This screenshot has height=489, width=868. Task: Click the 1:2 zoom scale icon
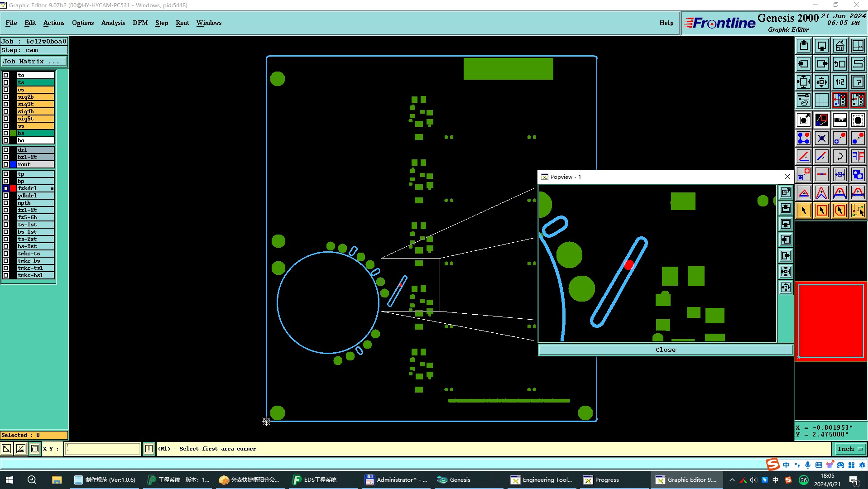[x=839, y=82]
